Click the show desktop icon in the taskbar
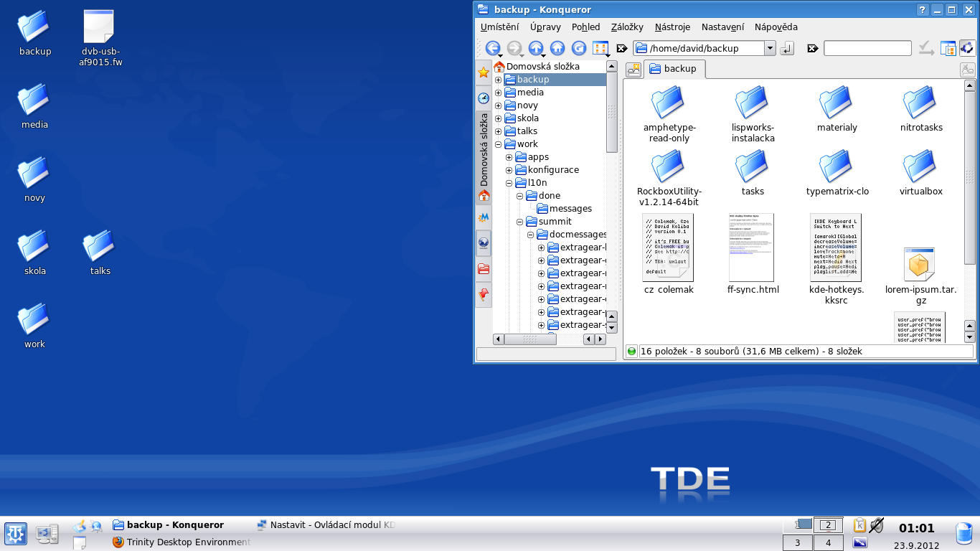980x551 pixels. pyautogui.click(x=48, y=534)
